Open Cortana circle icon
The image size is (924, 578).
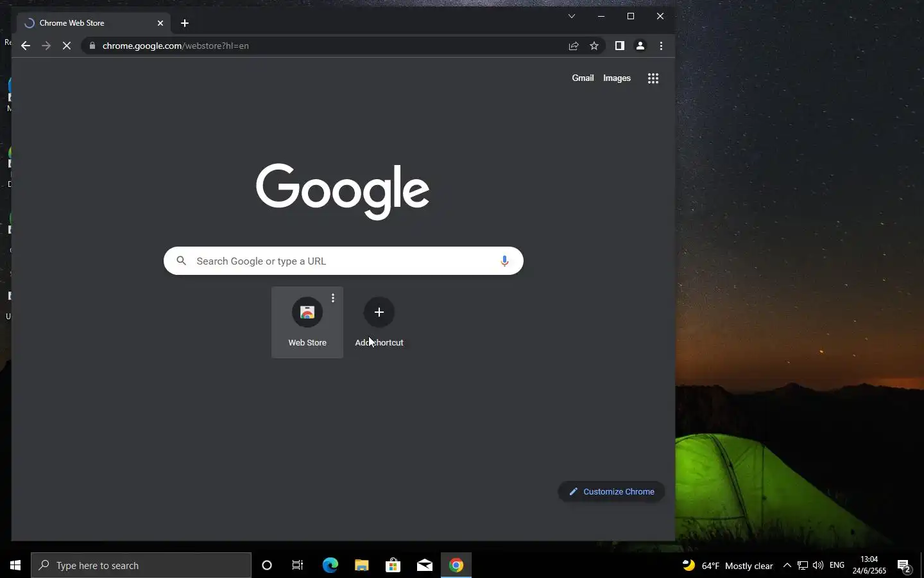[x=267, y=565]
